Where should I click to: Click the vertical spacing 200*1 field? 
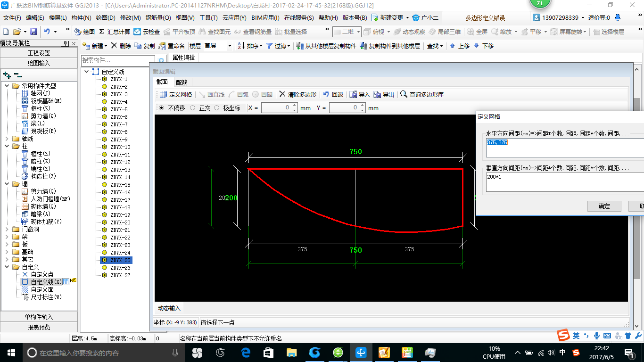565,182
